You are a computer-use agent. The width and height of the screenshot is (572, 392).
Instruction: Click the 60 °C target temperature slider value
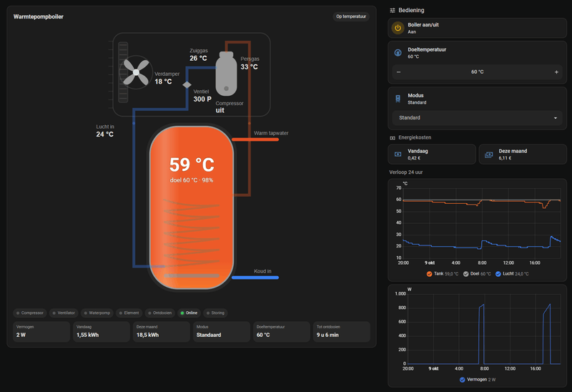click(477, 72)
